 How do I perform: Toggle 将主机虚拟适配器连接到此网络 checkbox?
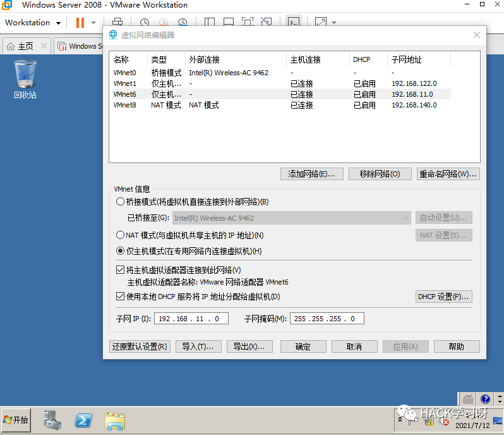[x=120, y=269]
